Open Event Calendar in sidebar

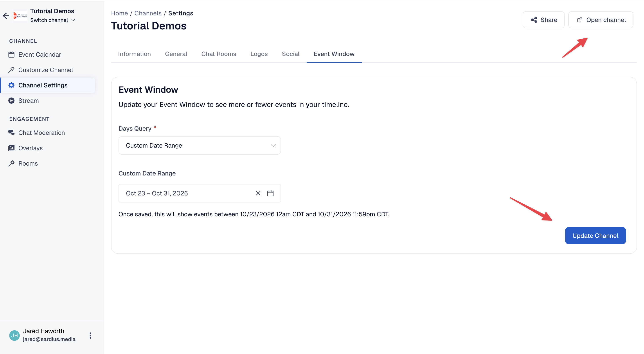pyautogui.click(x=40, y=54)
